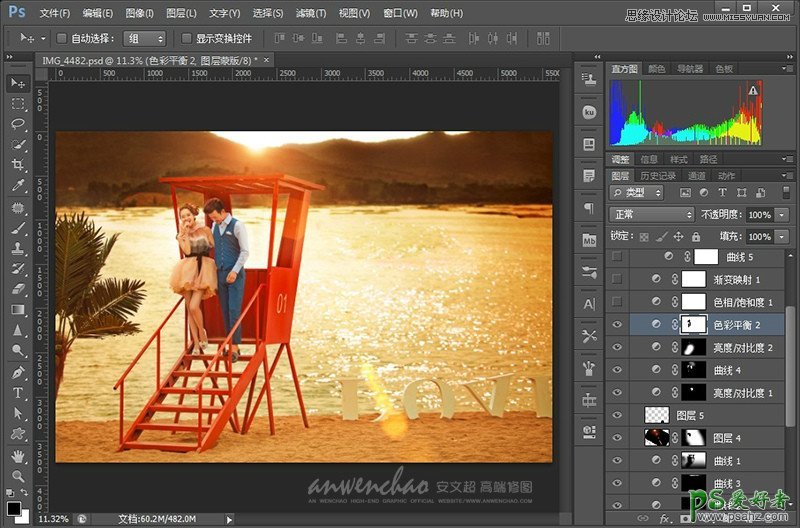Select the Move tool in toolbar
The image size is (800, 528).
pos(18,82)
